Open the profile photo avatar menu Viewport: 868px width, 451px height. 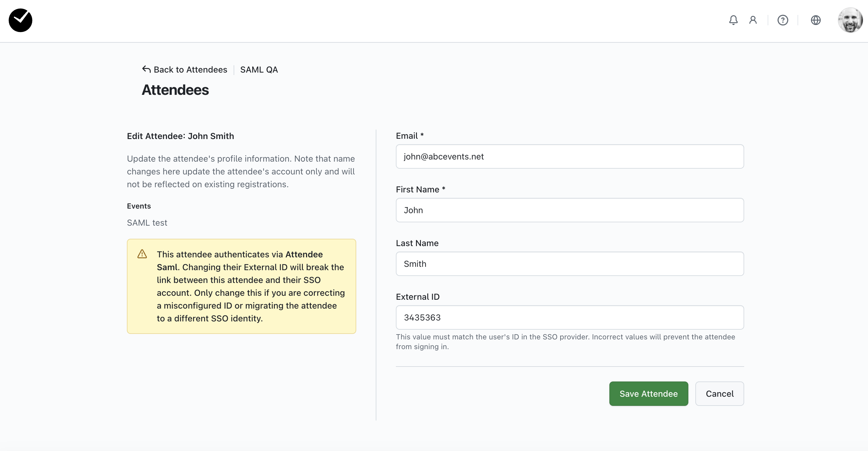(850, 20)
